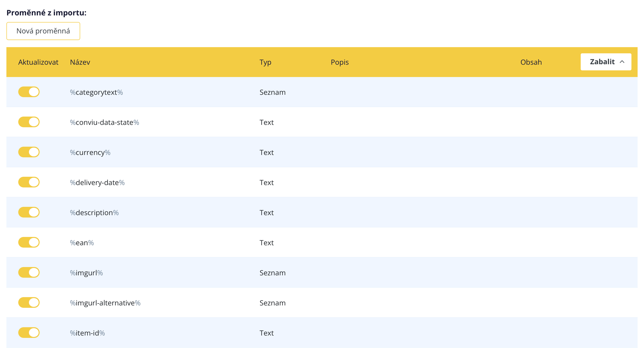Viewport: 644px width, 354px height.
Task: Disable %imgurl-alternative% update toggle
Action: 29,303
